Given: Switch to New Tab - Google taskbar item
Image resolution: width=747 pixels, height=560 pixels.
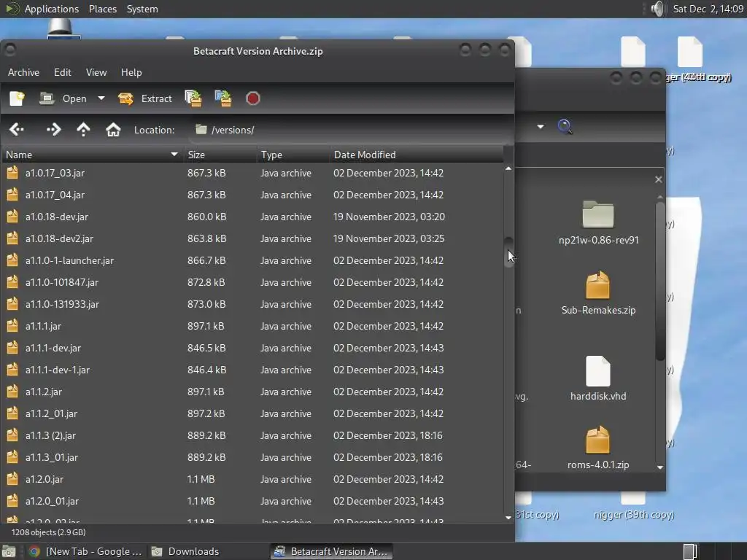Looking at the screenshot, I should tap(86, 551).
